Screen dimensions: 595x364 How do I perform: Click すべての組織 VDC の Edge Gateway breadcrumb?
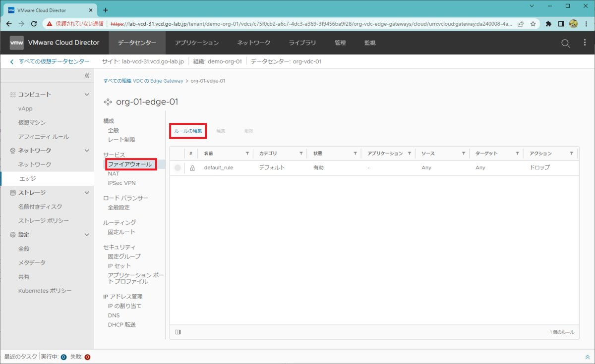[143, 81]
